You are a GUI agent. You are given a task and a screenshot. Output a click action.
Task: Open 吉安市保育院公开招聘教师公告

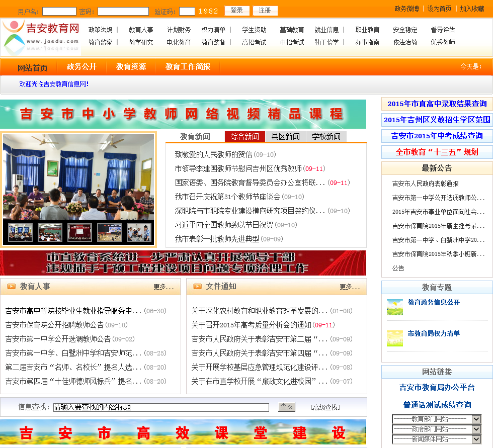click(54, 325)
